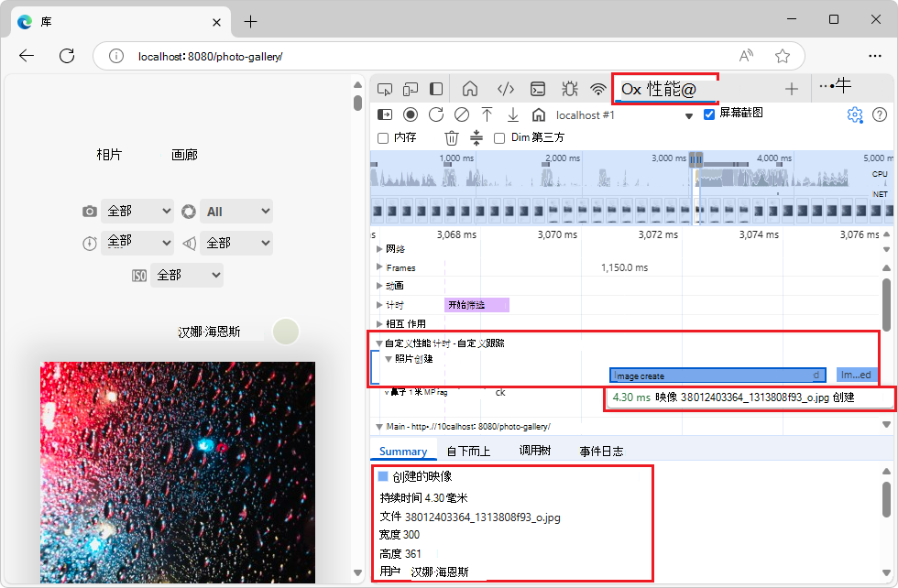Enable the Dim 第三方 checkbox
This screenshot has height=588, width=898.
click(499, 137)
